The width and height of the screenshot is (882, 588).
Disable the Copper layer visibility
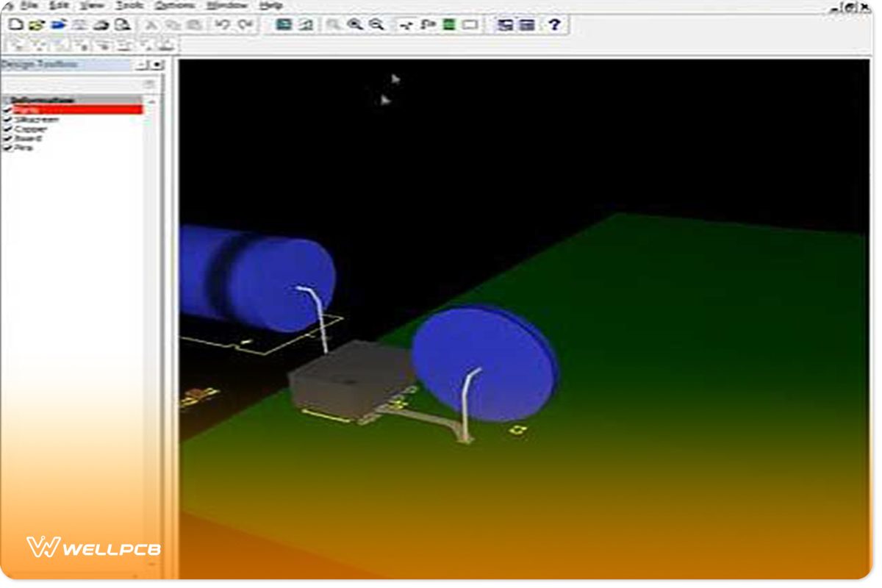click(7, 128)
